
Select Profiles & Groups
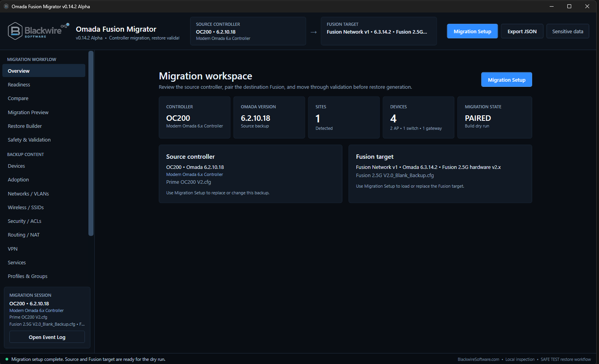pos(44,276)
